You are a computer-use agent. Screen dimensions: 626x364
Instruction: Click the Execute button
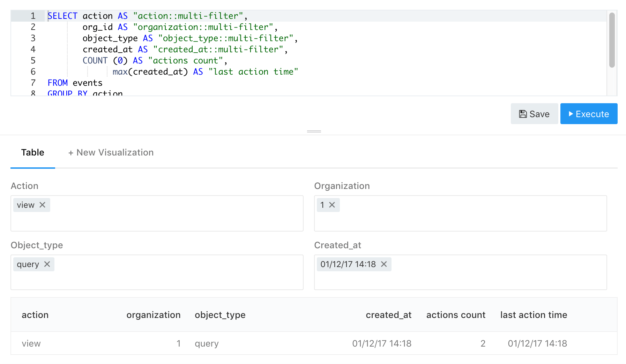(589, 114)
